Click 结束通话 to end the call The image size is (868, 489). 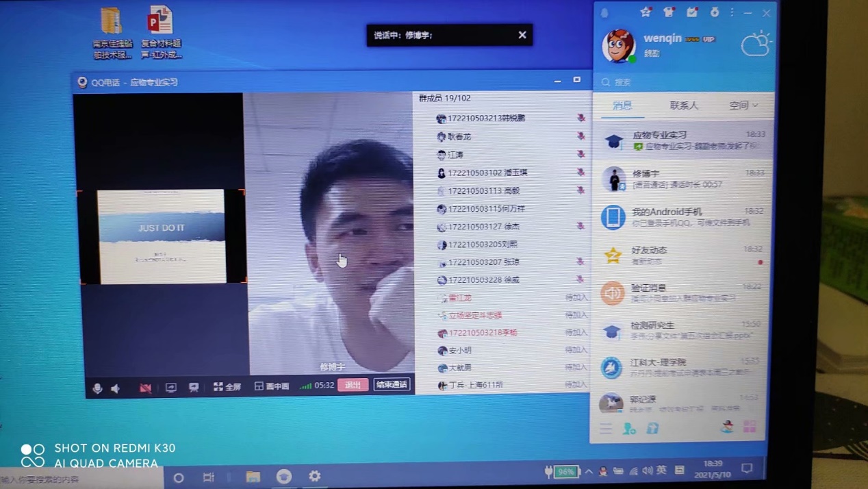392,385
